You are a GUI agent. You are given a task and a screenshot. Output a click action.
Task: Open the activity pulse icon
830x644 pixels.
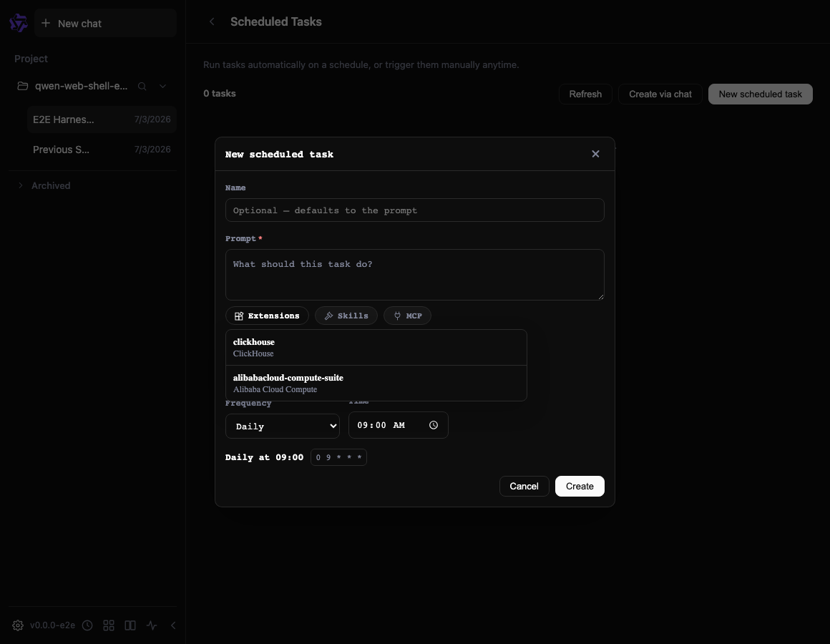pyautogui.click(x=152, y=625)
